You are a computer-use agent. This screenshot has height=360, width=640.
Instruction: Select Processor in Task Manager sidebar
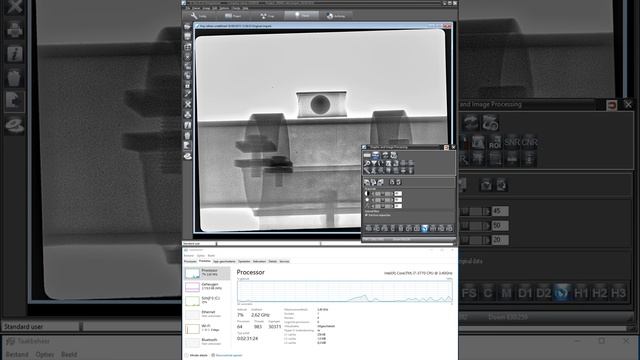pos(207,273)
